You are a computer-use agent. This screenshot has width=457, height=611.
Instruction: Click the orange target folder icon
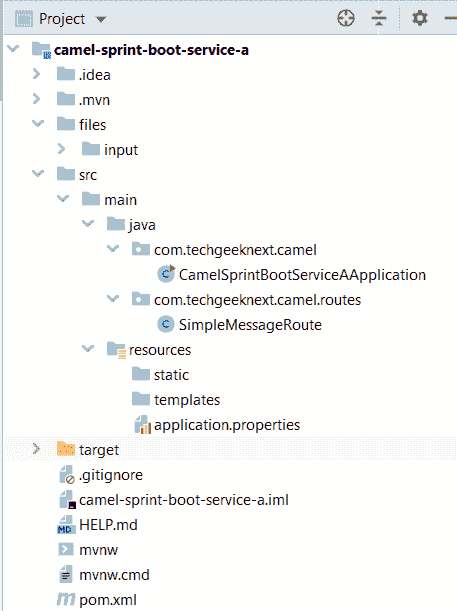(x=66, y=449)
